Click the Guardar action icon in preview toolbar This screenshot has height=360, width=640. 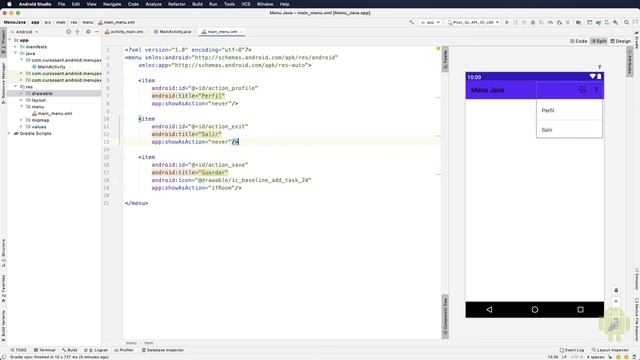pyautogui.click(x=582, y=90)
